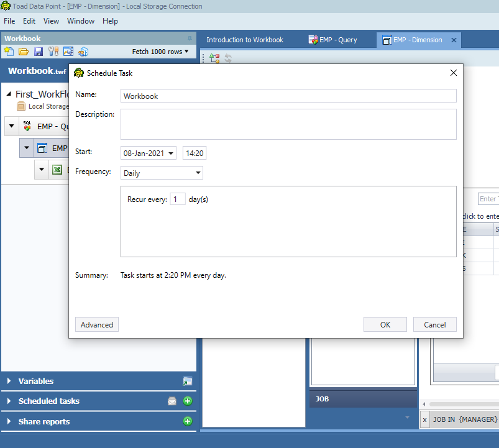Open the Fetch 1000 rows dropdown

pyautogui.click(x=160, y=52)
